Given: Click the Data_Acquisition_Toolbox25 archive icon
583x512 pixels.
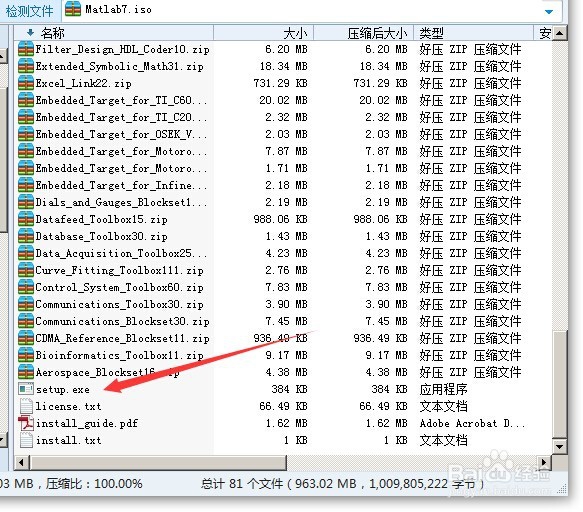Looking at the screenshot, I should (26, 253).
